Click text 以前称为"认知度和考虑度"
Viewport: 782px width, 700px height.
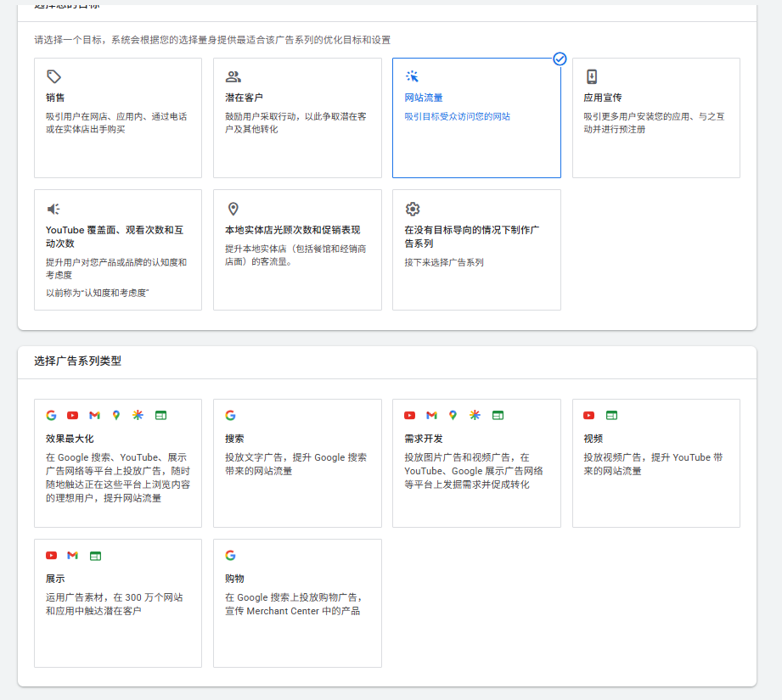tap(98, 293)
